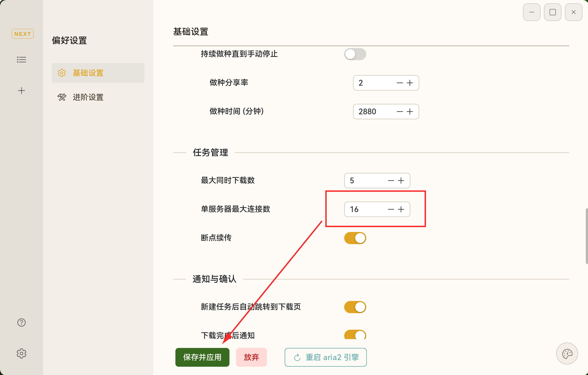Screen dimensions: 588x375
Task: Click the palette icon at bottom right
Action: 567,353
